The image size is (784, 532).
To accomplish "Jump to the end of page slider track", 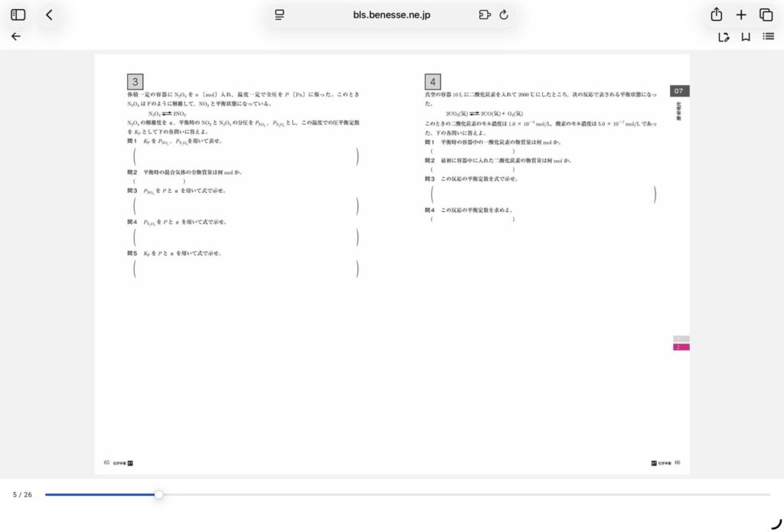I will pos(769,494).
